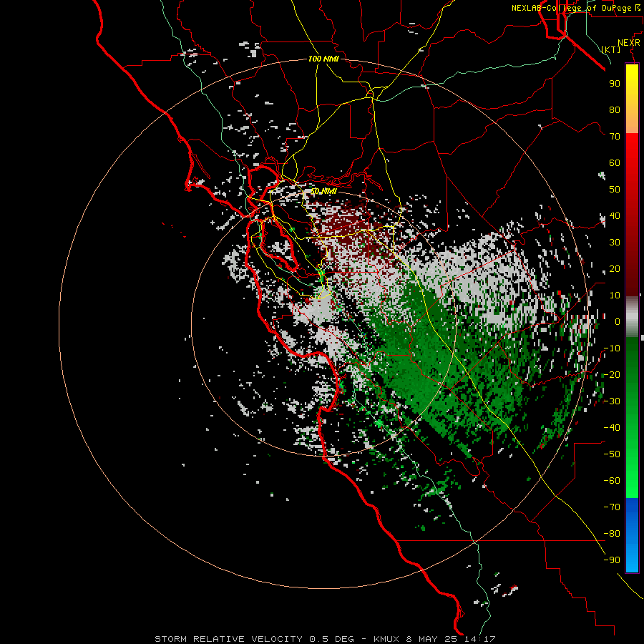Click the legend value 20
644x644 pixels.
coord(615,269)
